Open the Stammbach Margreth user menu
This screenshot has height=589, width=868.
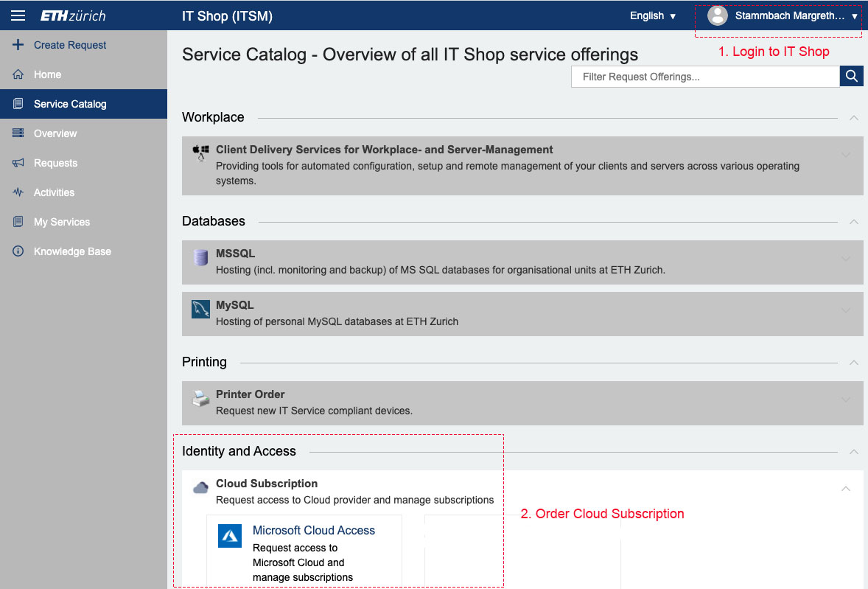click(783, 15)
